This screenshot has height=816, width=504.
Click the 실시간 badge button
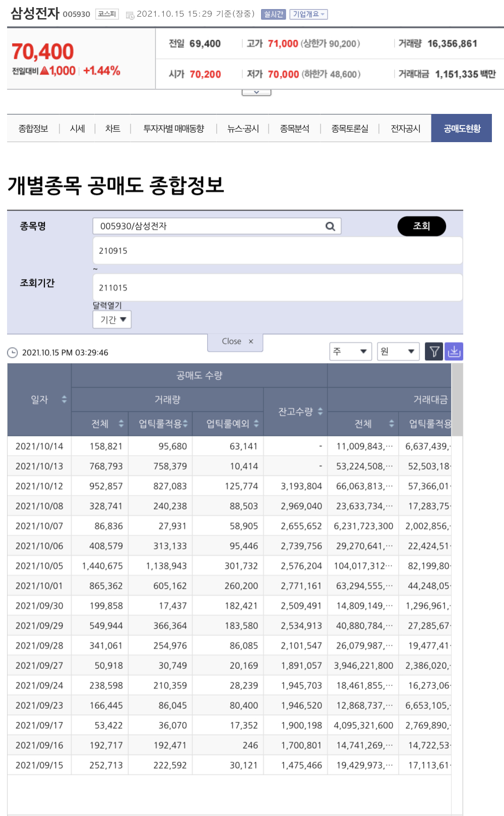click(273, 14)
